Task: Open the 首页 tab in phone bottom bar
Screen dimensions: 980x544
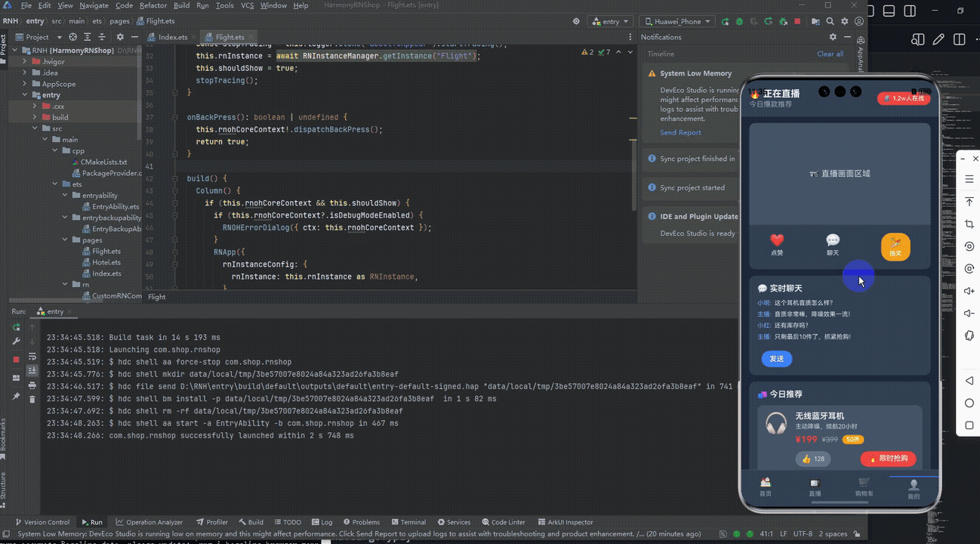Action: (x=766, y=487)
